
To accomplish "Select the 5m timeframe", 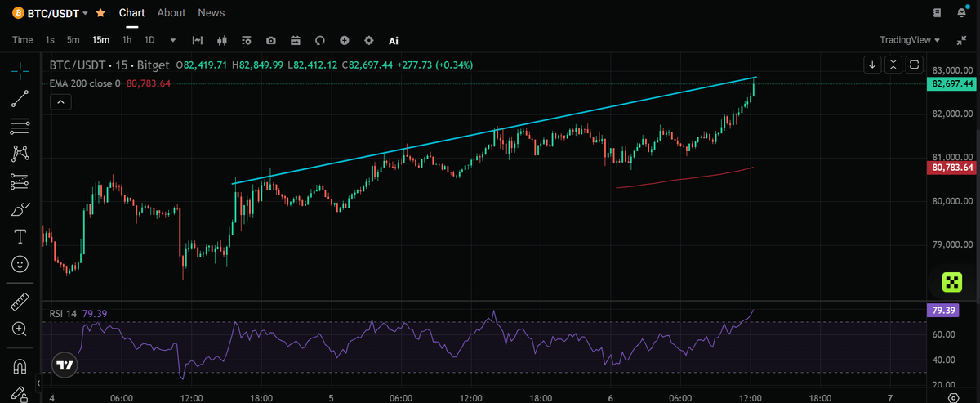I will [x=73, y=40].
